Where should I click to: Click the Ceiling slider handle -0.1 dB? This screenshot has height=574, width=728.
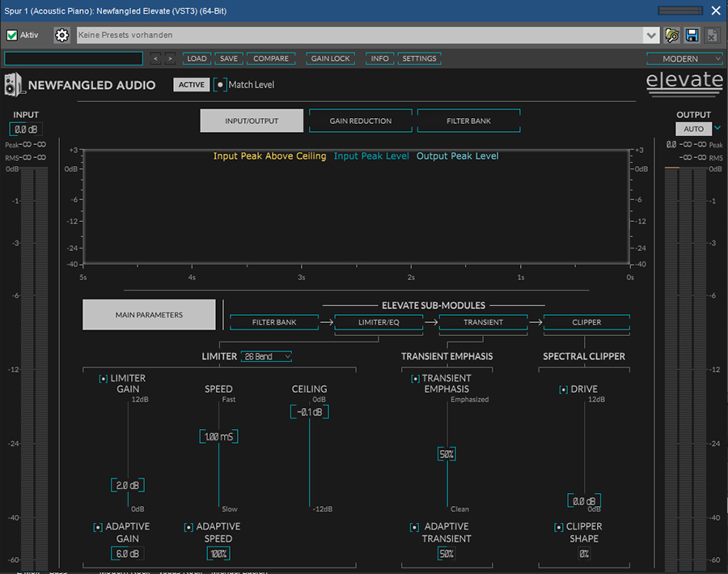pyautogui.click(x=309, y=412)
